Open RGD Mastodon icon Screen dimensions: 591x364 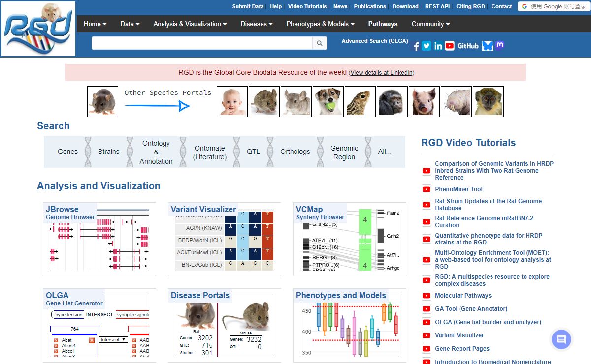point(500,45)
